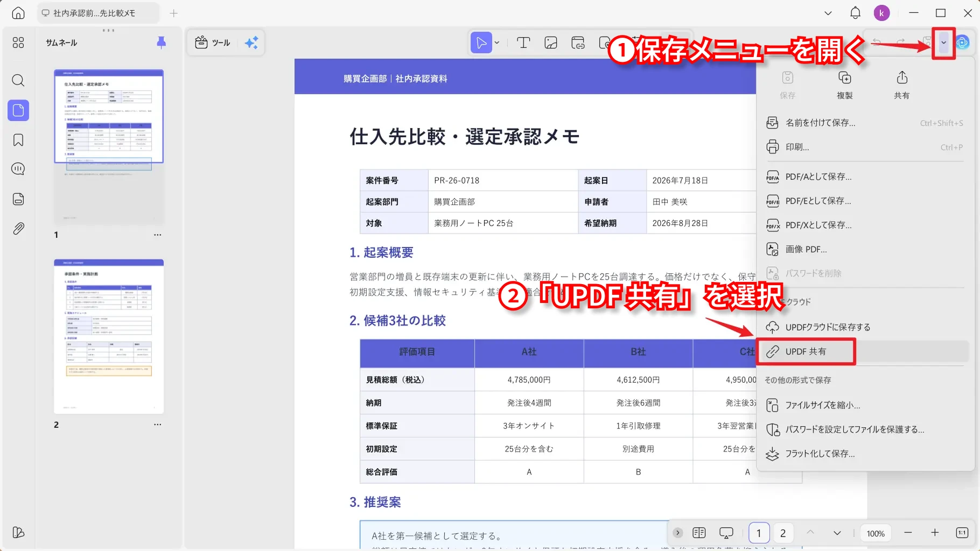Screen dimensions: 980x551
Task: Choose パスワードを設定してファイルを保護する...
Action: click(x=865, y=429)
